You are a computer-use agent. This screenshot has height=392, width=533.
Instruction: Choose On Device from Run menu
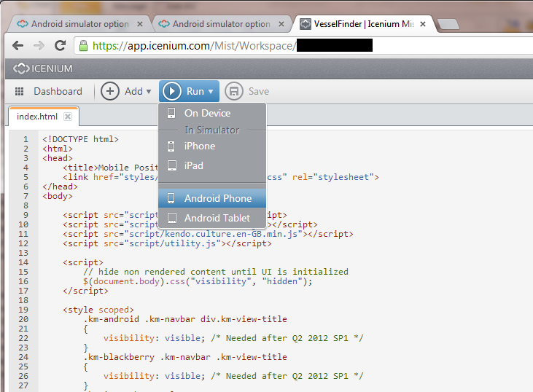pyautogui.click(x=212, y=113)
